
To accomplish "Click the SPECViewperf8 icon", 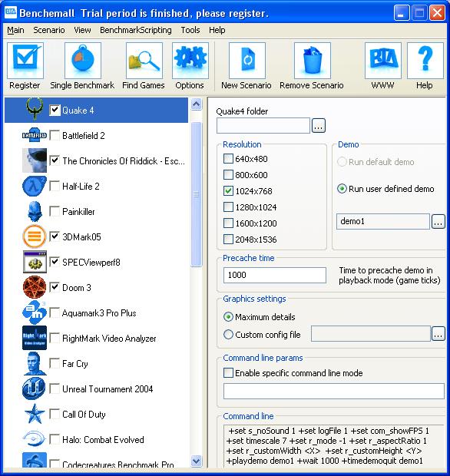I will pos(35,262).
